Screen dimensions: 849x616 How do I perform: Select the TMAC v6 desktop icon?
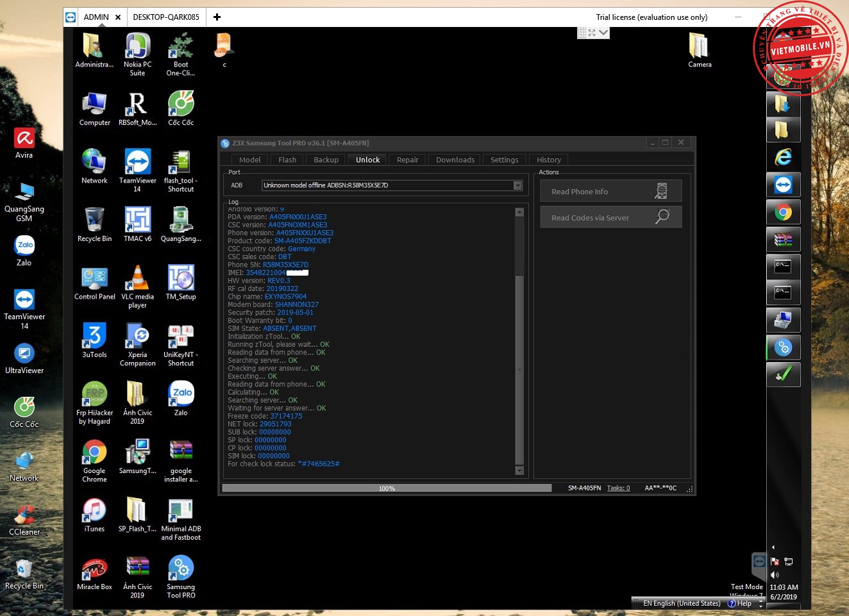(138, 224)
